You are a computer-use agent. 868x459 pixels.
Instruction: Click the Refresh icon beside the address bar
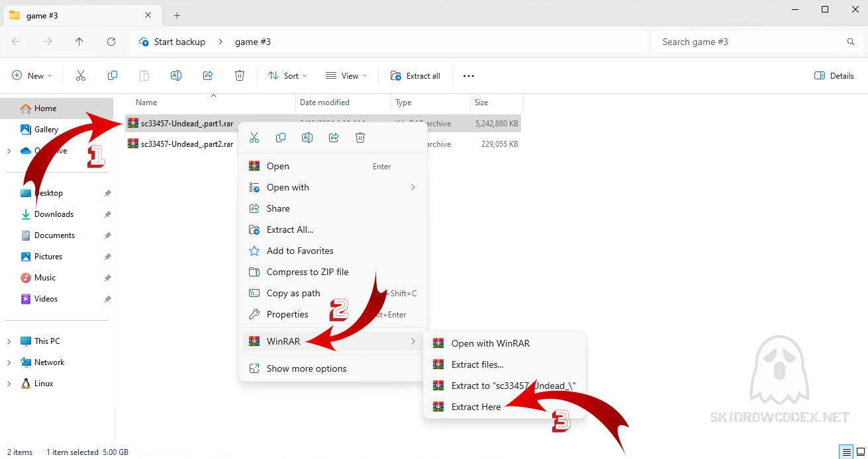point(111,42)
